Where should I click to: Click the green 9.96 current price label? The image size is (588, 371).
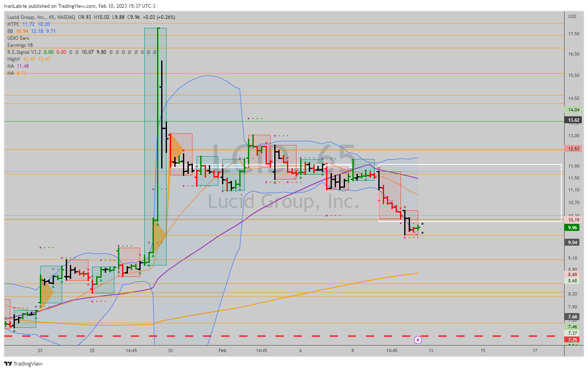pyautogui.click(x=572, y=228)
